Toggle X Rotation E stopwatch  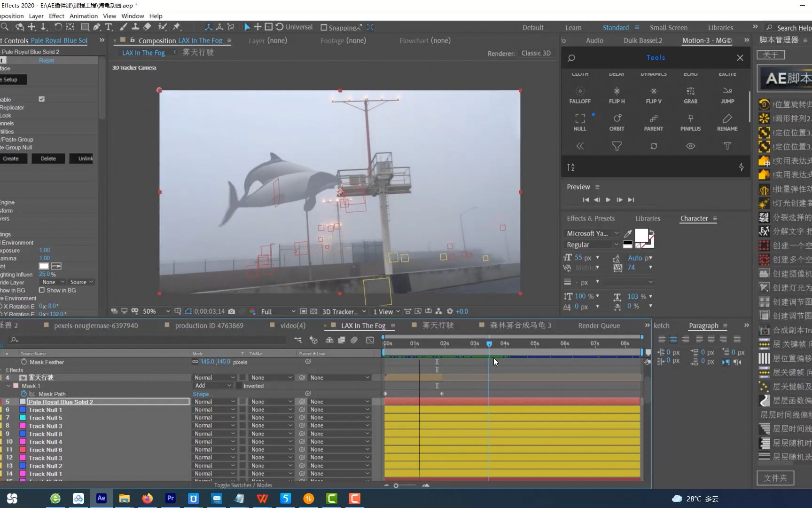point(1,306)
